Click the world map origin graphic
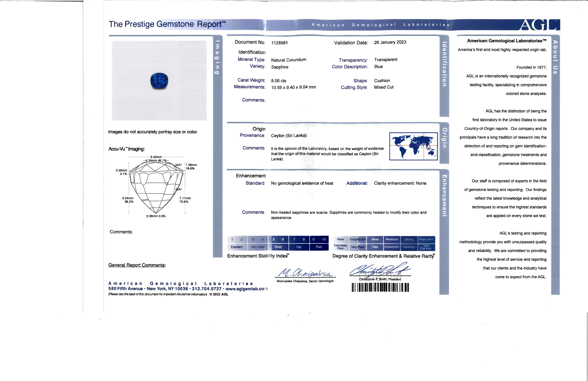588x381 pixels. (x=413, y=146)
